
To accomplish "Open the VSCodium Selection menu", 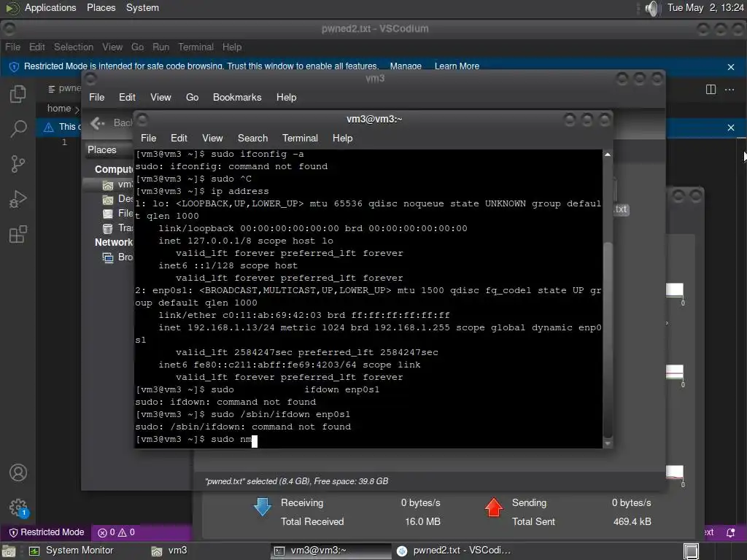I will tap(74, 47).
